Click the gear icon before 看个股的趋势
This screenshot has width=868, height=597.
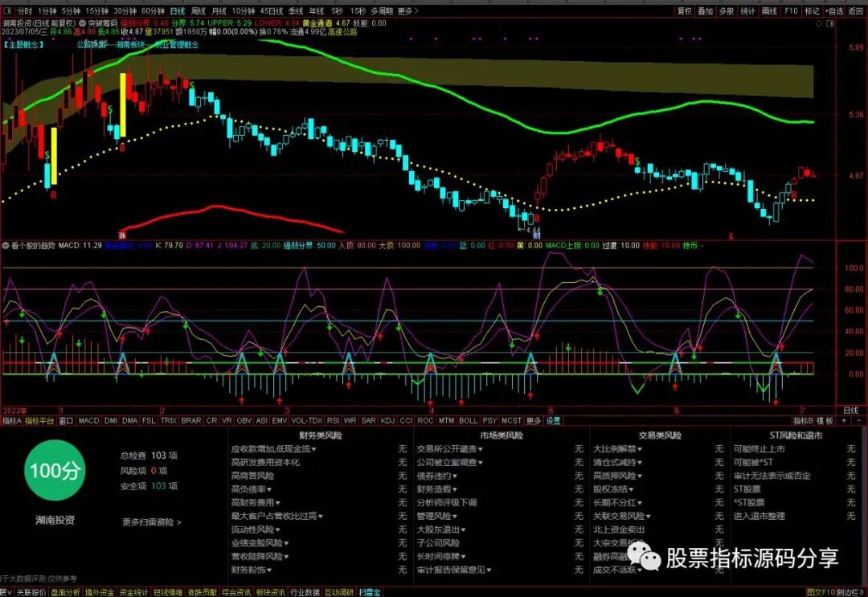pyautogui.click(x=6, y=245)
